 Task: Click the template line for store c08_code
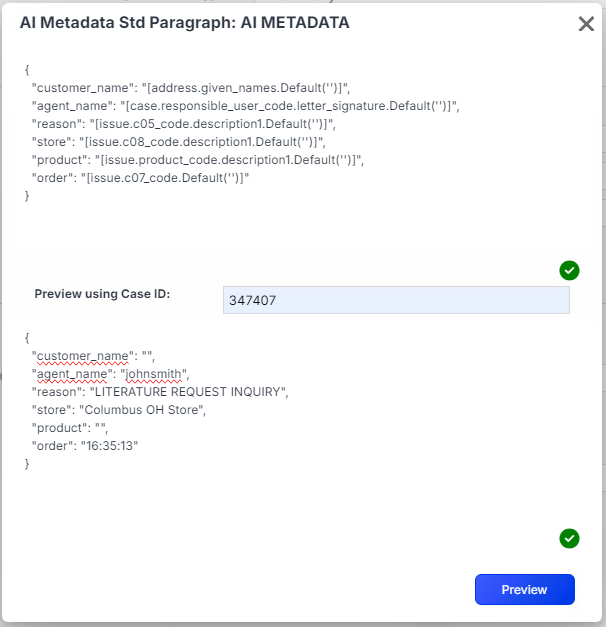point(178,142)
